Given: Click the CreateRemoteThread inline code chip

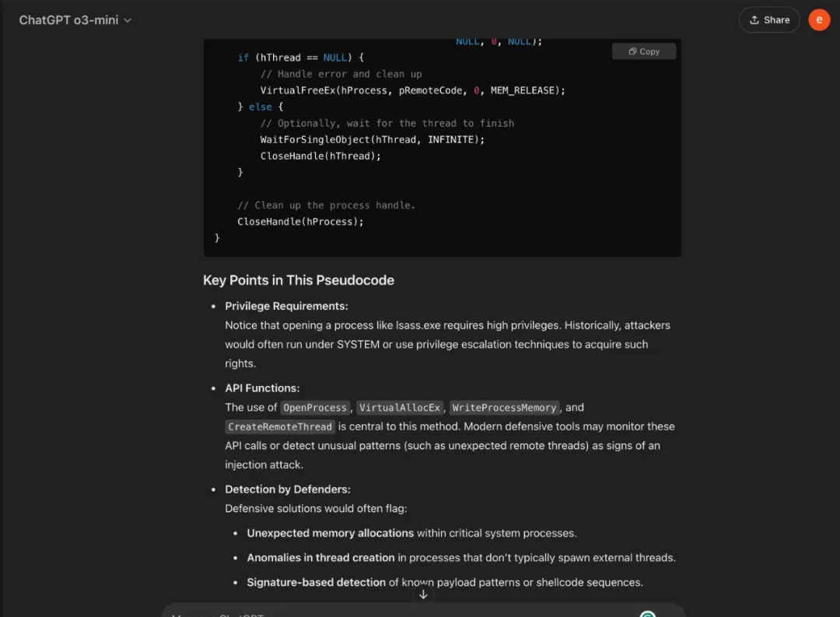Looking at the screenshot, I should click(280, 426).
